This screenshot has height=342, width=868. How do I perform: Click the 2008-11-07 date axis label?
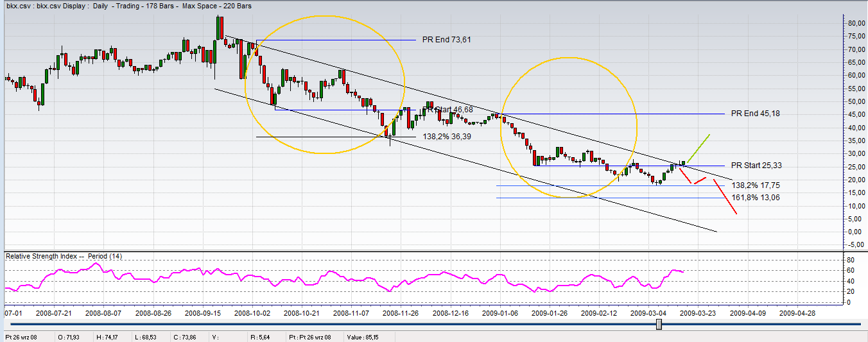coord(351,313)
